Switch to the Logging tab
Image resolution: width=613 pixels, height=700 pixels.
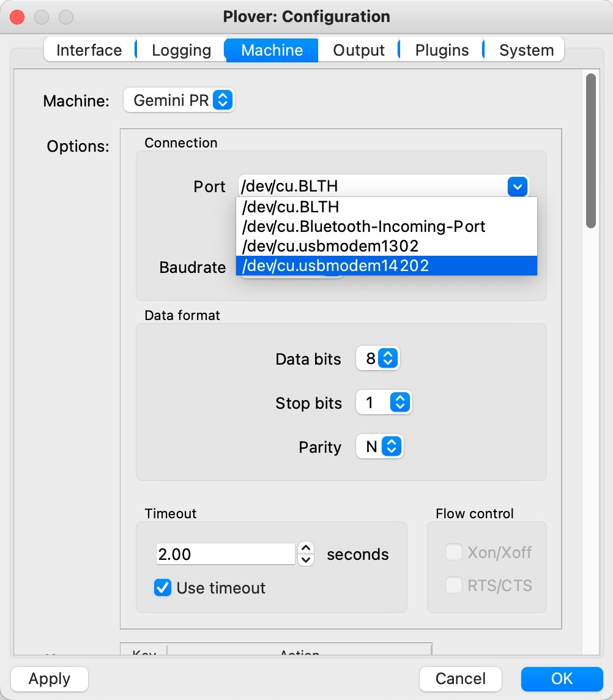tap(181, 50)
